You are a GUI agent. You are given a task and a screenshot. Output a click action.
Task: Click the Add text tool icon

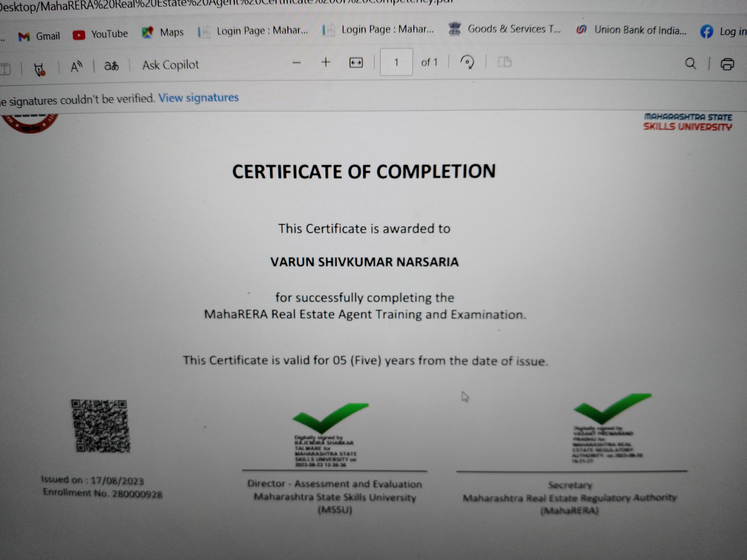point(5,69)
